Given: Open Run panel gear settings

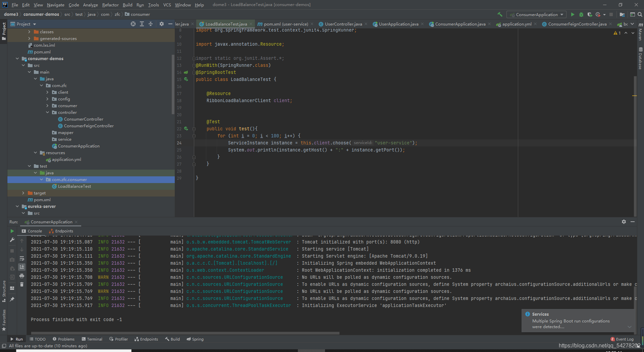Looking at the screenshot, I should [624, 222].
